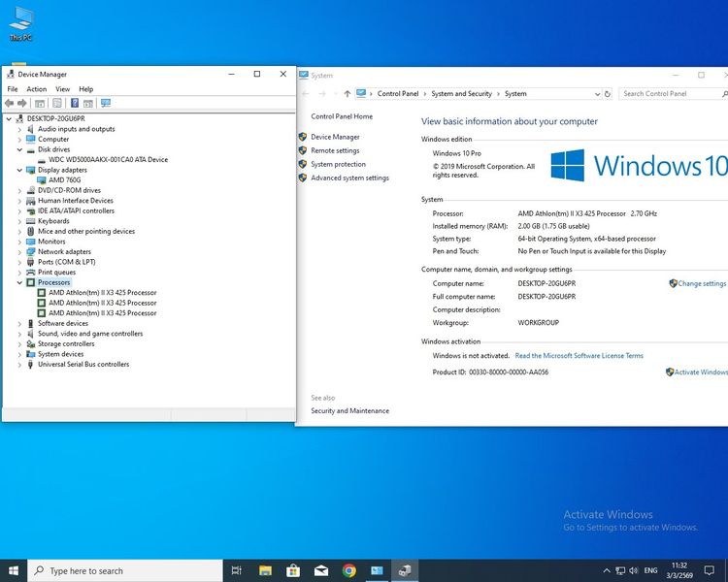Select the Storage controllers category
The image size is (728, 582).
click(66, 344)
